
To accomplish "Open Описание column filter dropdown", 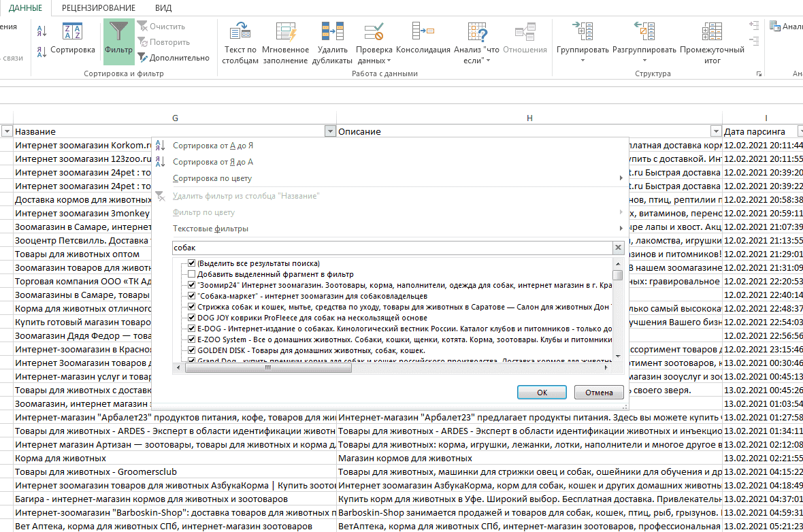I will [716, 131].
